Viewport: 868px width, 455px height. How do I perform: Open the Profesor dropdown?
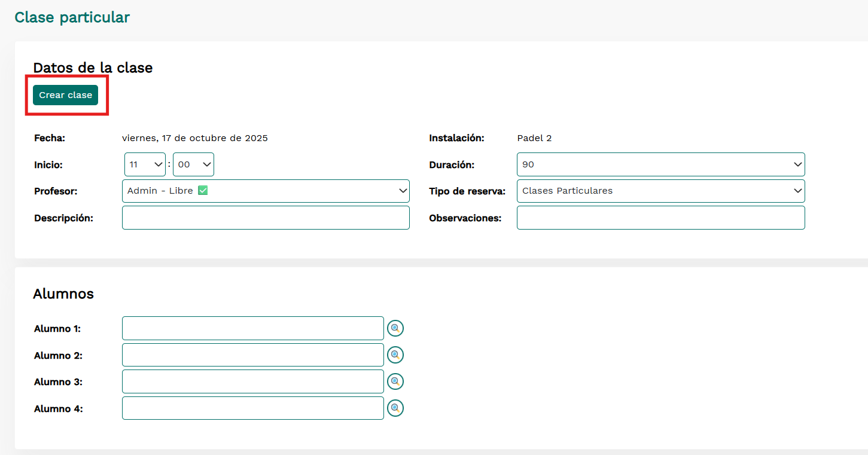coord(266,191)
